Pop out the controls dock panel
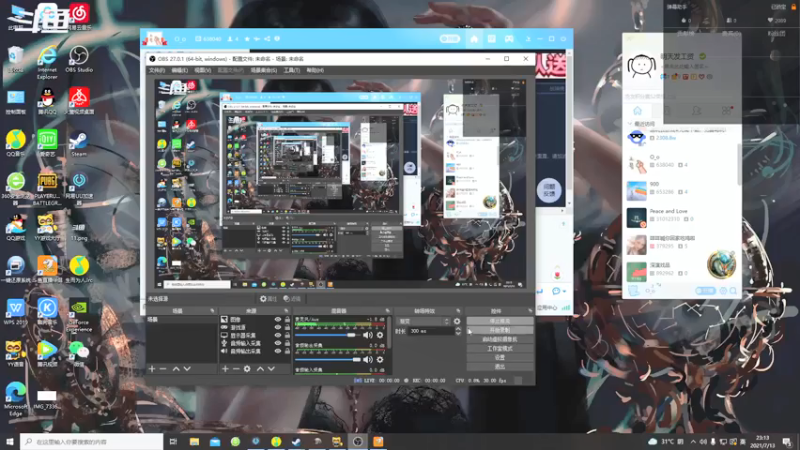The width and height of the screenshot is (800, 450). point(530,311)
